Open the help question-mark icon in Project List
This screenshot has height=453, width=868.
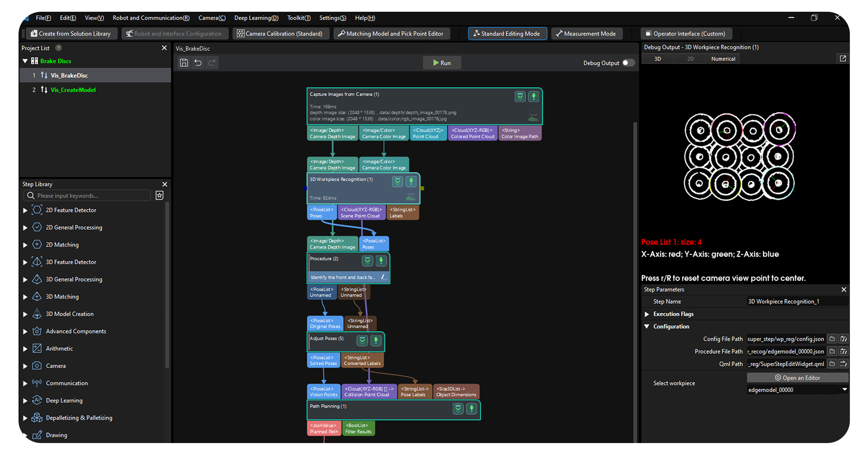58,48
